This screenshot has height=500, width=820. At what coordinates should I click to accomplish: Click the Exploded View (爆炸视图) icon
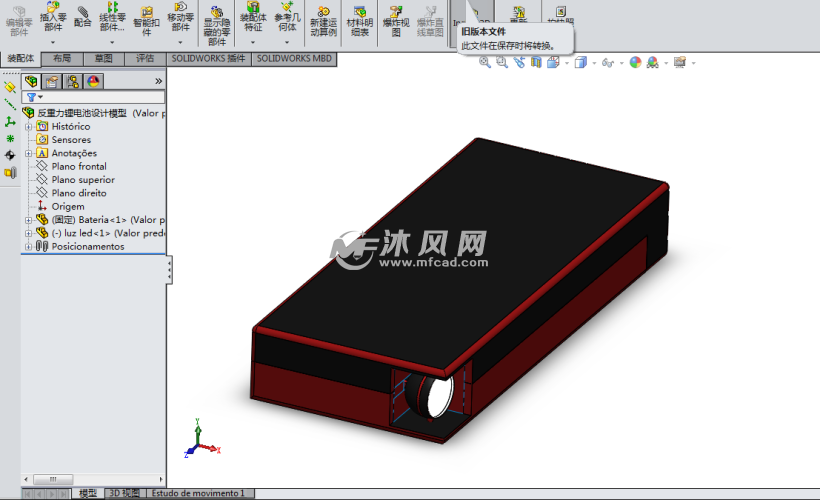pos(396,12)
